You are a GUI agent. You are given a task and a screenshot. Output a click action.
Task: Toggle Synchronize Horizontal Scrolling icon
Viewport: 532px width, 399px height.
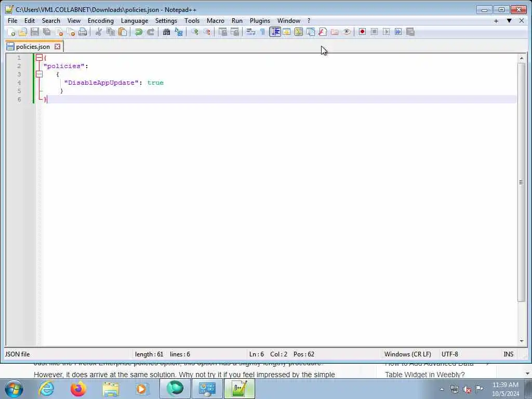234,32
